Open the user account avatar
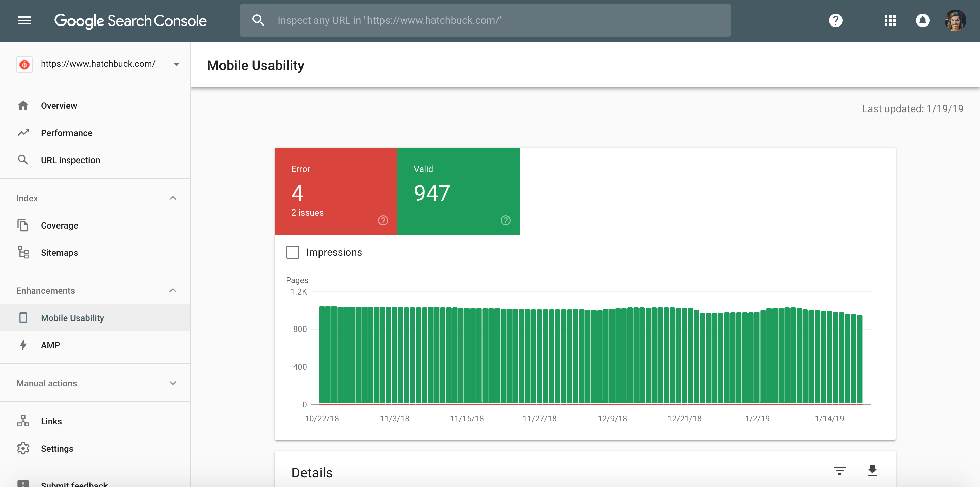Screen dimensions: 980x487 coord(955,20)
